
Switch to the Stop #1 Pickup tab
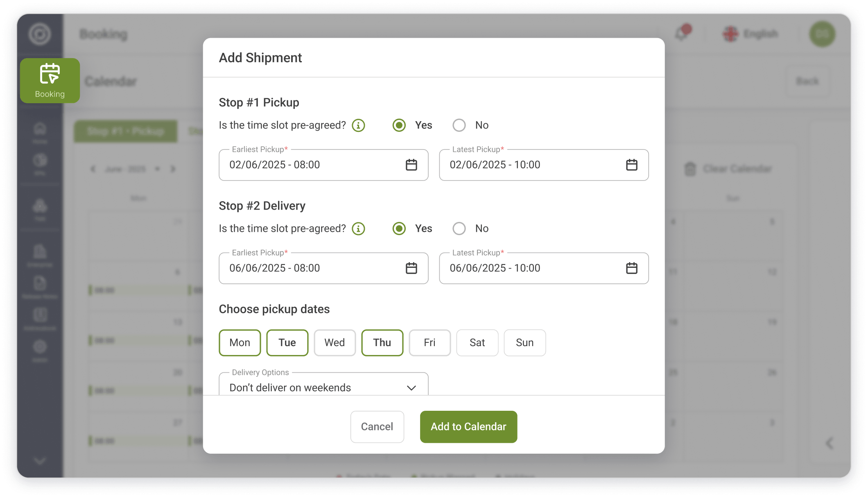pyautogui.click(x=125, y=131)
